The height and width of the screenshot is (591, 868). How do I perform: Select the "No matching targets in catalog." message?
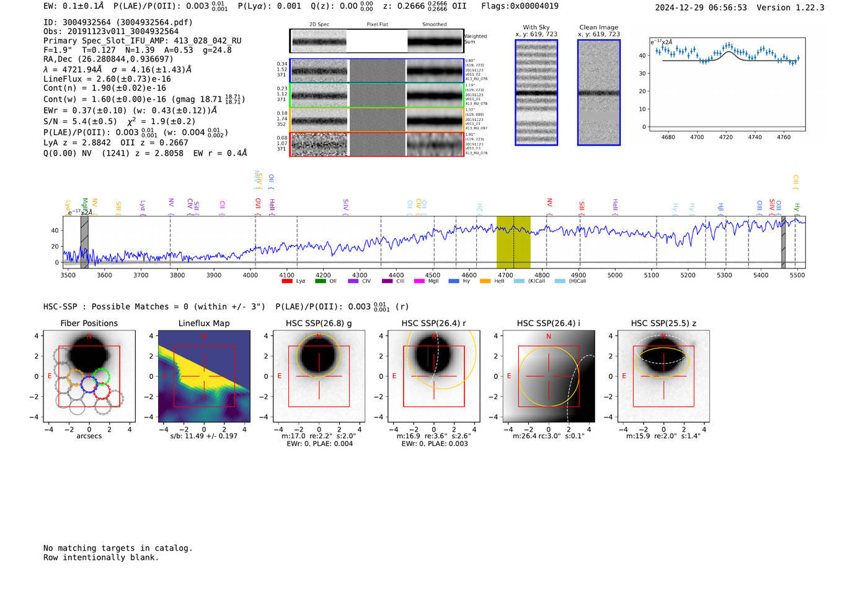[x=118, y=548]
